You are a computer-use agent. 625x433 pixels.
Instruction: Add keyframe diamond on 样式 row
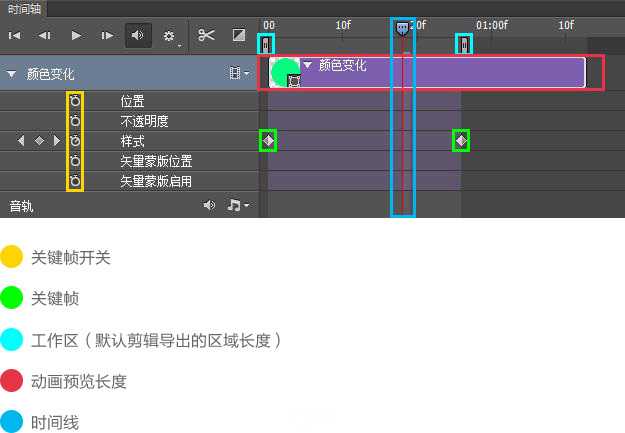pyautogui.click(x=39, y=141)
